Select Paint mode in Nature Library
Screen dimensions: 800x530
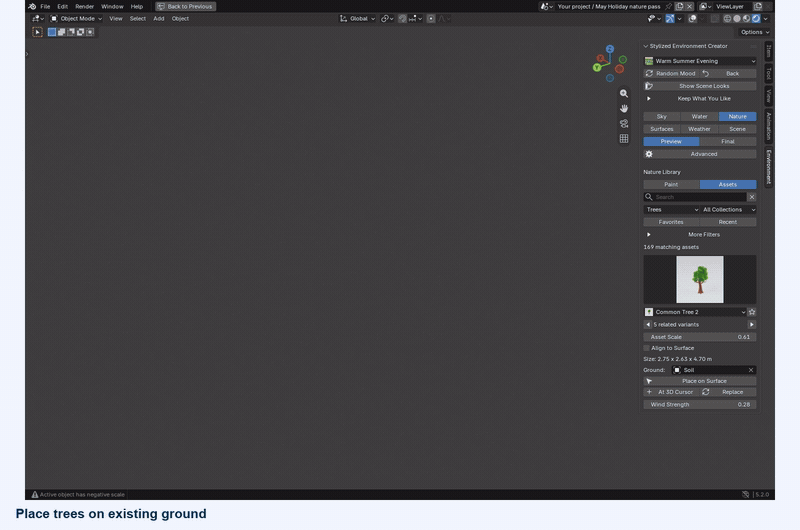(x=671, y=185)
